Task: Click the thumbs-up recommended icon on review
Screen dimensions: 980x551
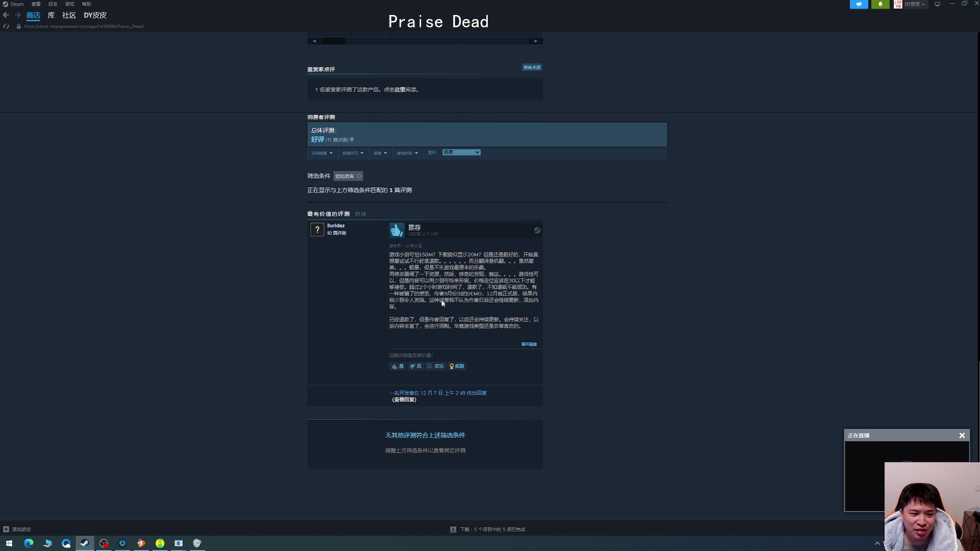Action: tap(397, 231)
